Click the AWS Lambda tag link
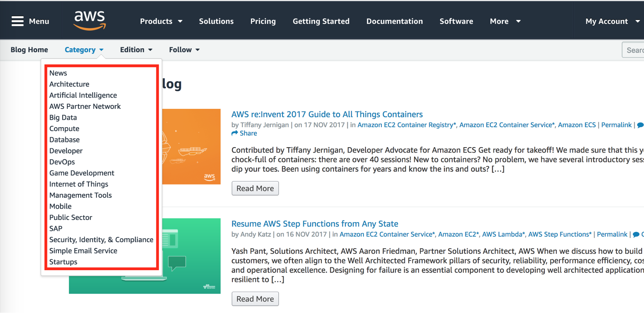The height and width of the screenshot is (313, 644). pos(504,234)
